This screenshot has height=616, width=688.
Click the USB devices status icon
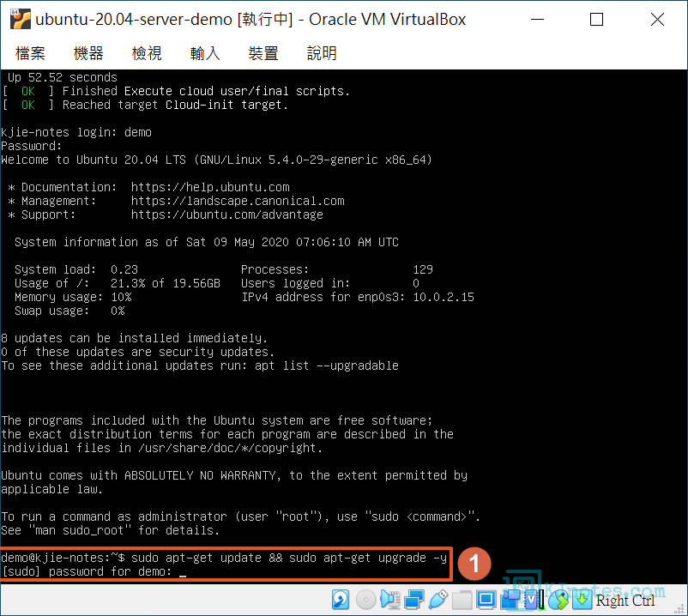438,600
